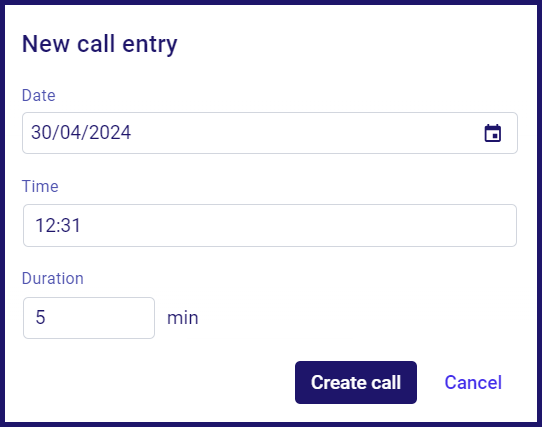Focus the Date input field
Screen dimensions: 542x427
pyautogui.click(x=270, y=133)
